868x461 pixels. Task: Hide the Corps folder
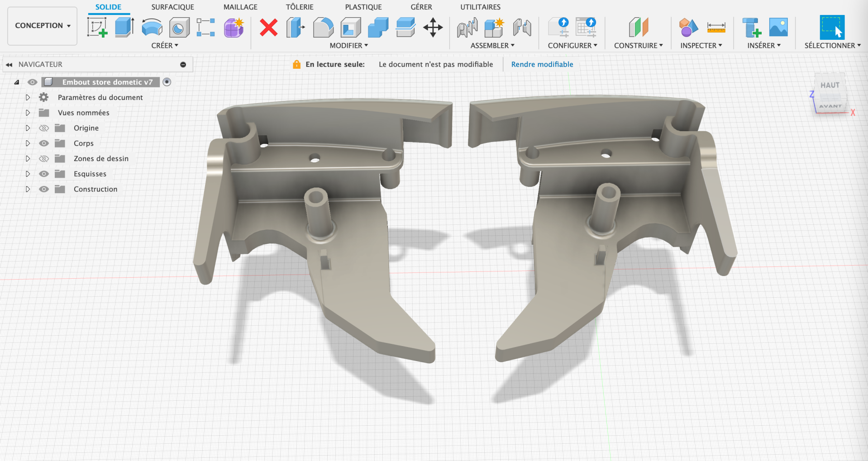44,143
